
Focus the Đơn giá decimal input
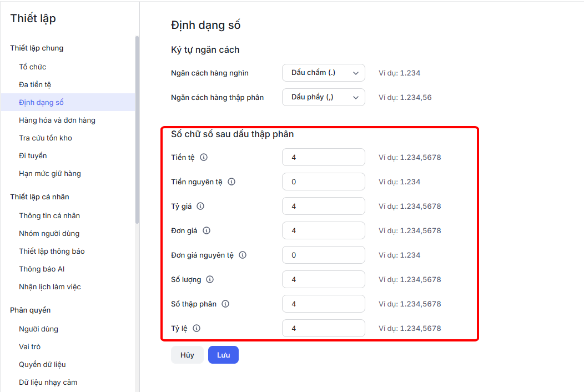click(x=323, y=230)
